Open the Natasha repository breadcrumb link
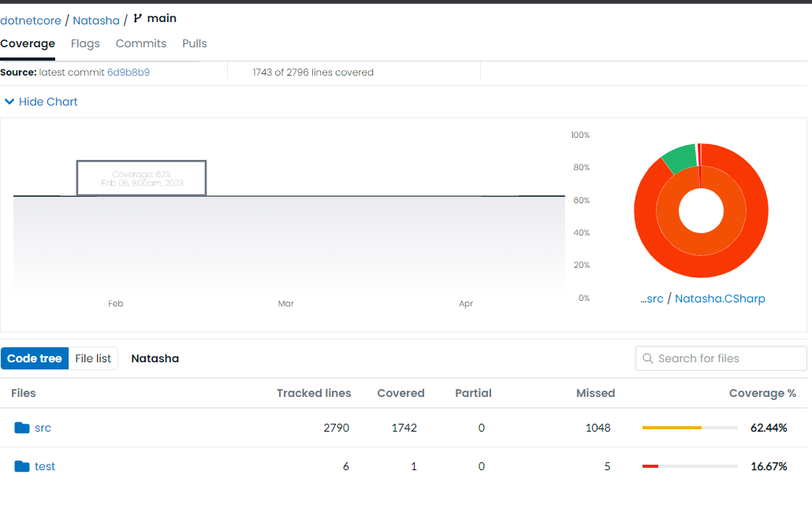The image size is (812, 508). pyautogui.click(x=96, y=20)
